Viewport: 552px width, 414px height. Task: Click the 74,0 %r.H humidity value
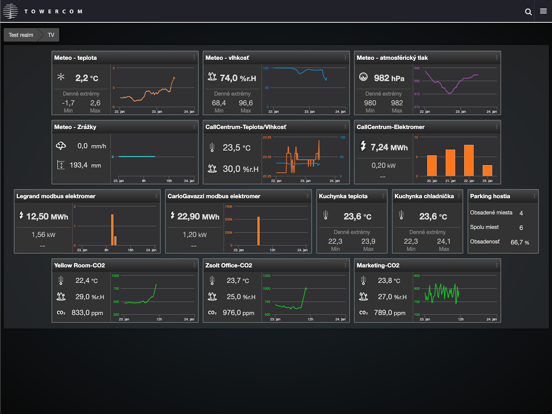(x=238, y=78)
